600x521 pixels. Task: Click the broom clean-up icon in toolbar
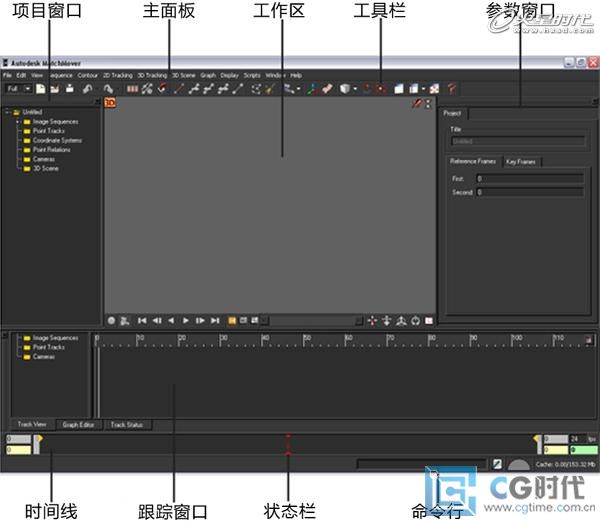coord(270,89)
